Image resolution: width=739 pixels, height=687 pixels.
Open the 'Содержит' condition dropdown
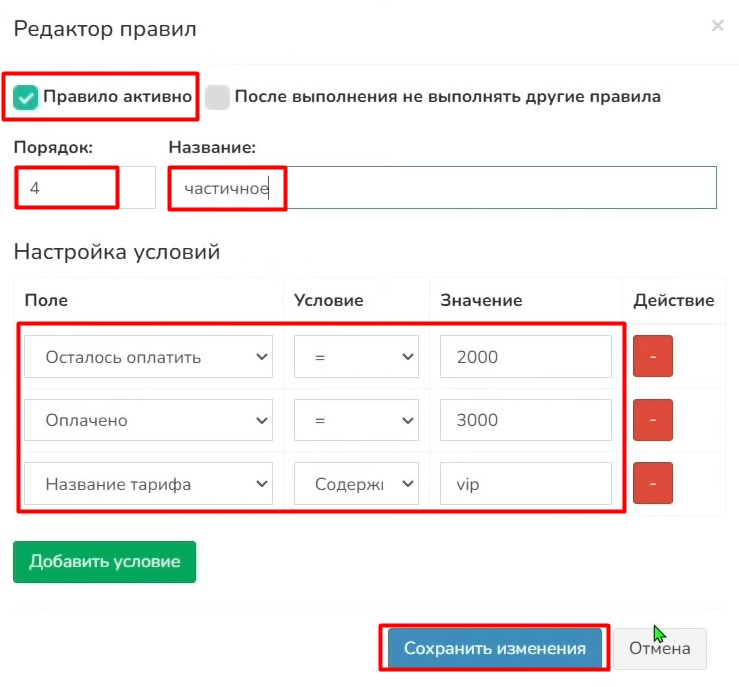356,484
